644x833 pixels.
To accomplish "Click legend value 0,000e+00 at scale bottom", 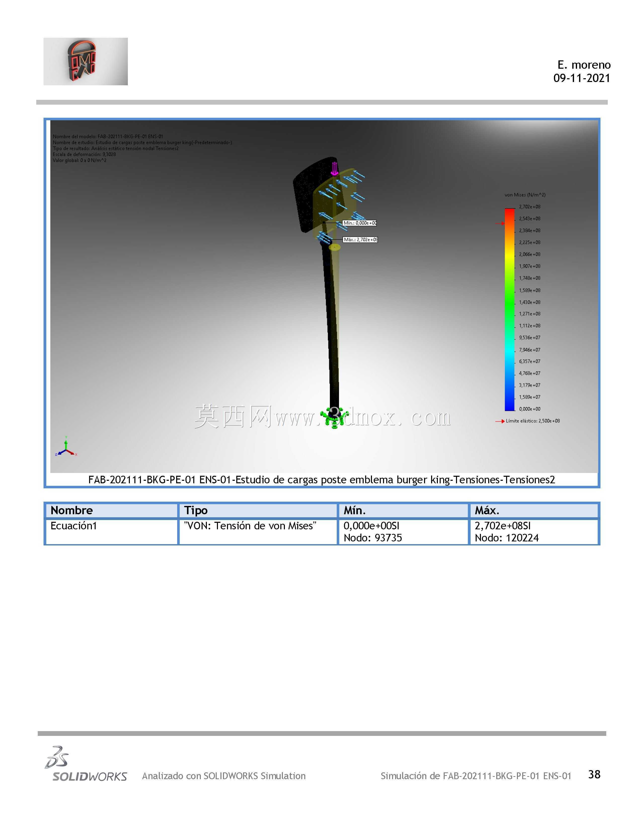I will [x=529, y=409].
